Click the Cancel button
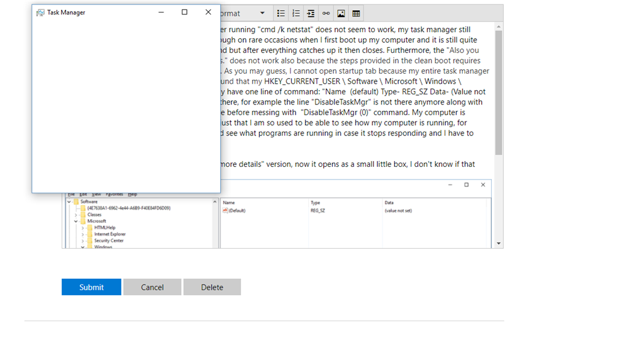This screenshot has width=644, height=362. [x=152, y=287]
